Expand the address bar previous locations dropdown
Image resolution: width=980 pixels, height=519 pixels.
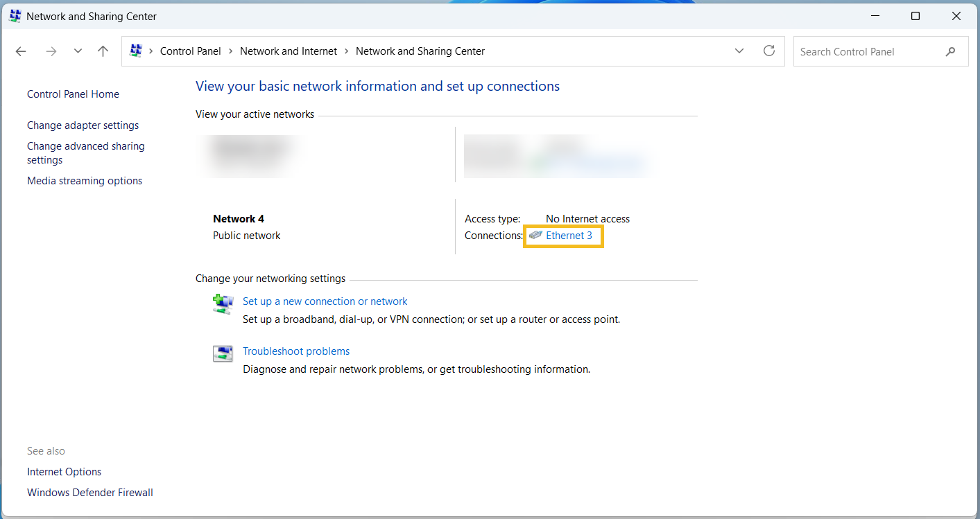[x=739, y=51]
